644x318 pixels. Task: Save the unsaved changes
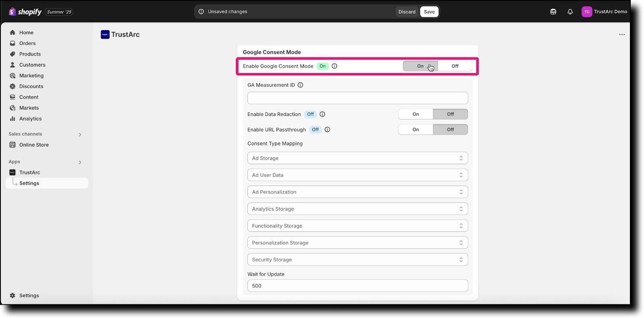[x=429, y=12]
